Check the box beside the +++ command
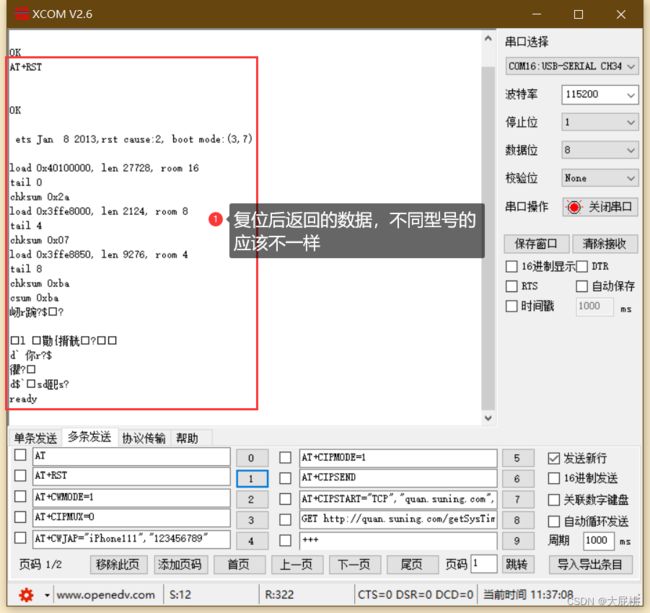 (285, 540)
